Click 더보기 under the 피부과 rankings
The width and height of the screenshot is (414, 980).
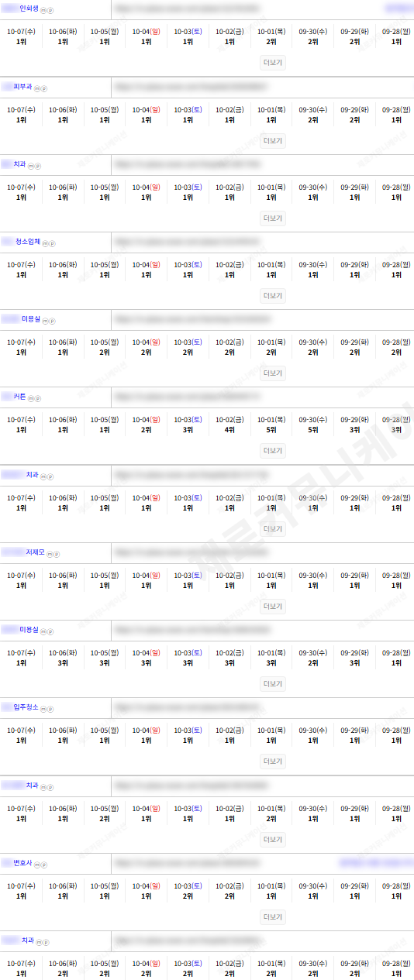click(273, 140)
